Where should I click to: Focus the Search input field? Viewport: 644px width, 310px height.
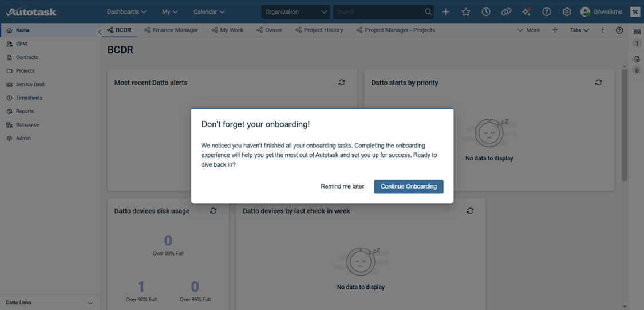pyautogui.click(x=379, y=12)
